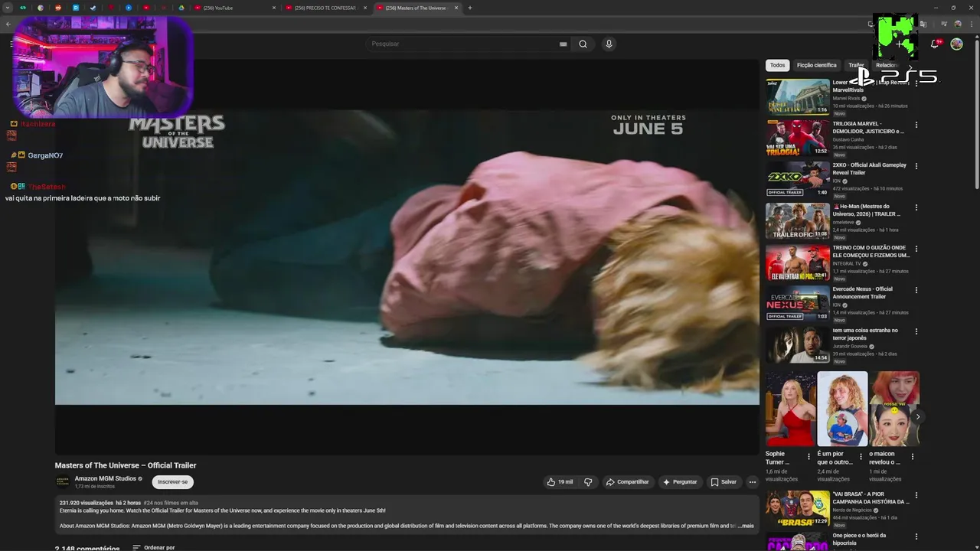Open TRILOGIA MARVEL video thumbnail
This screenshot has width=980, height=551.
coord(798,138)
